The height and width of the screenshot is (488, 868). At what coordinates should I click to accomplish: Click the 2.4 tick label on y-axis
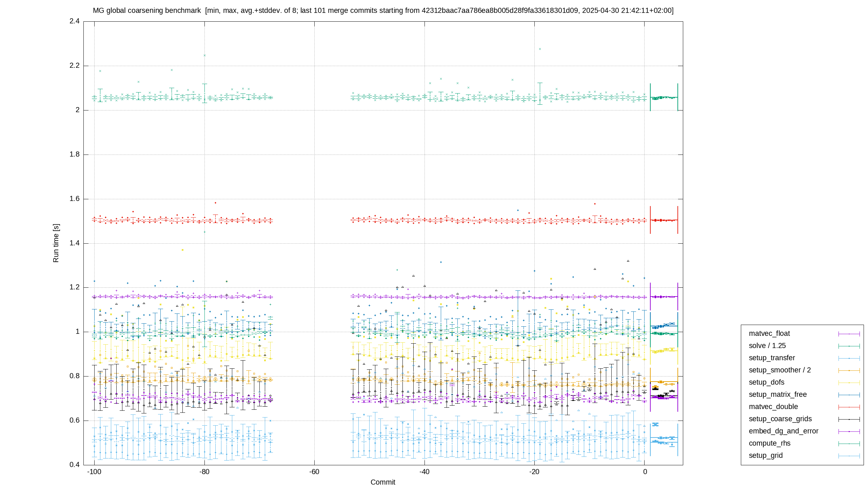tap(75, 21)
